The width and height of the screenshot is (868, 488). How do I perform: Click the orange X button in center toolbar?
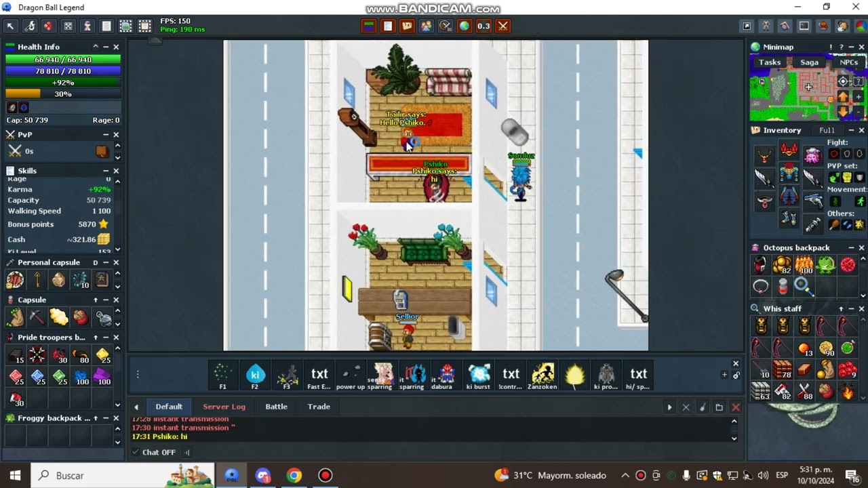(x=502, y=26)
